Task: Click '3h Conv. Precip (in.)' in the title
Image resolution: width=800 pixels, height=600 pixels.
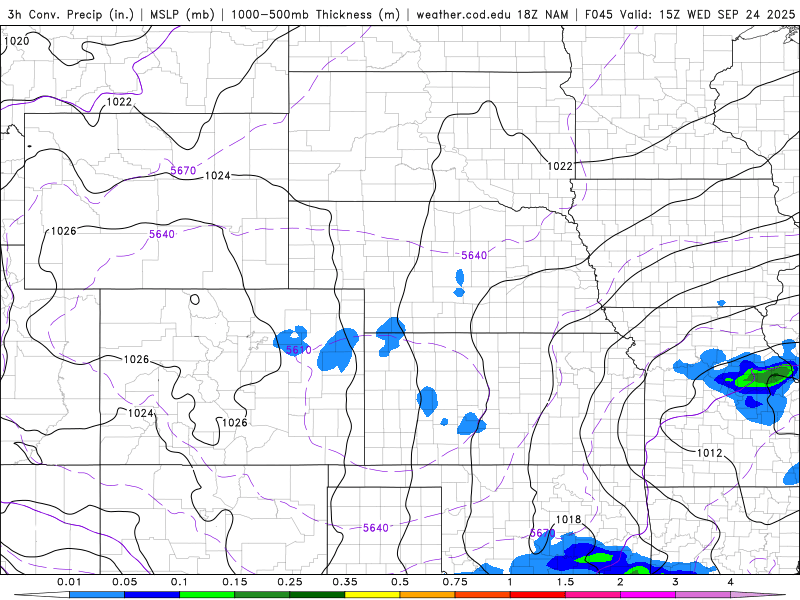Action: click(71, 15)
